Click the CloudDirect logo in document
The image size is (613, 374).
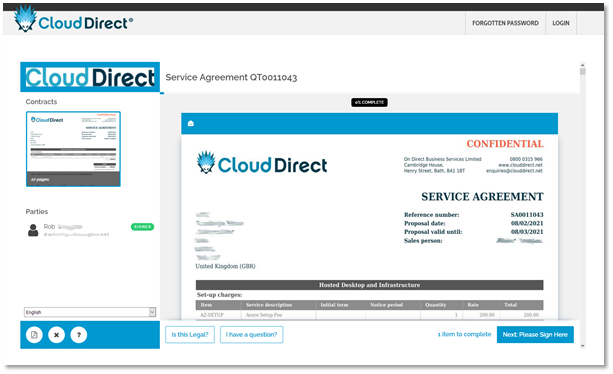coord(262,163)
